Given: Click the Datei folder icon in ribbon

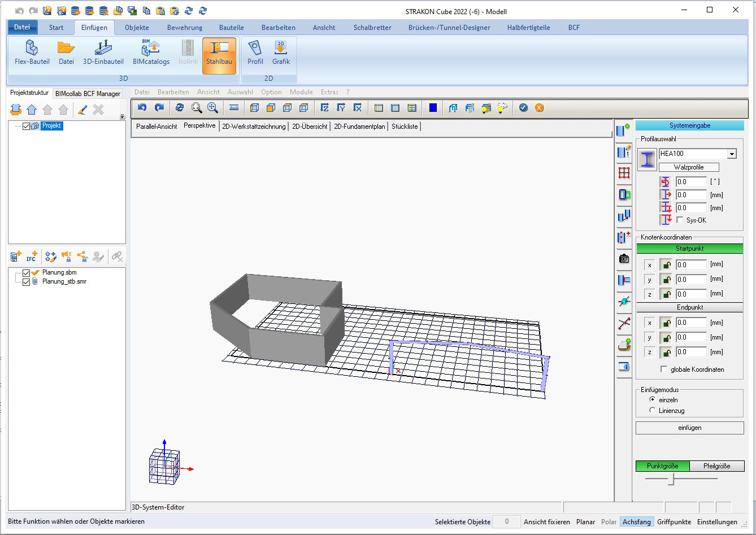Looking at the screenshot, I should 66,53.
